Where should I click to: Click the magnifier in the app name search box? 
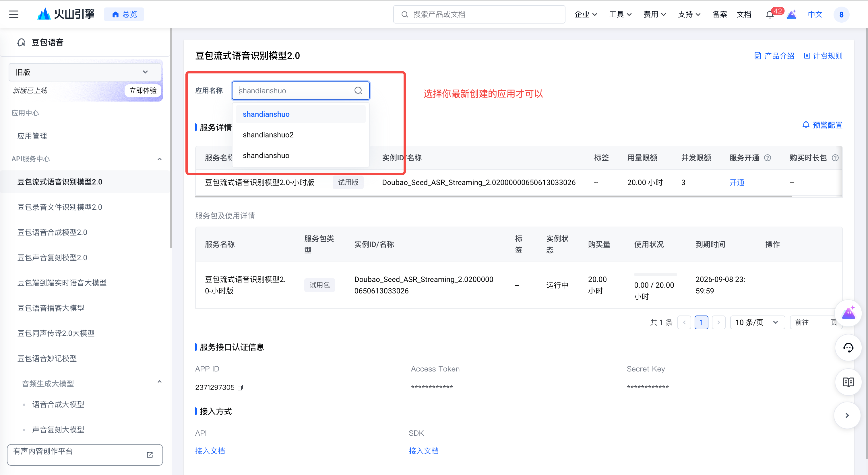click(x=358, y=90)
